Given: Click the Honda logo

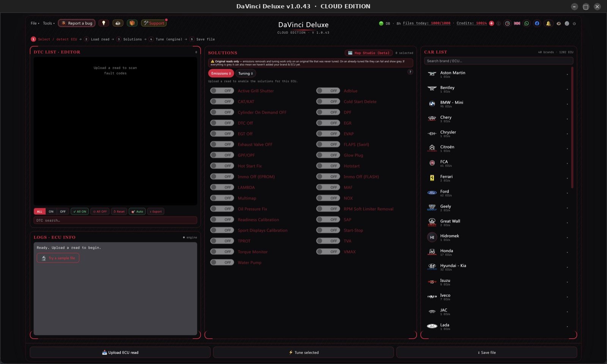Looking at the screenshot, I should pyautogui.click(x=432, y=252).
